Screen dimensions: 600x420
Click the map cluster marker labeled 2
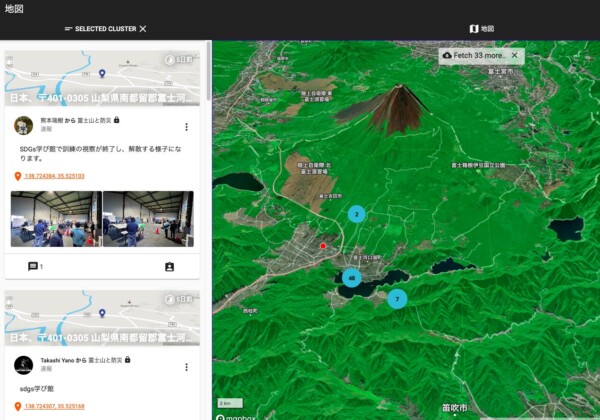[x=356, y=214]
